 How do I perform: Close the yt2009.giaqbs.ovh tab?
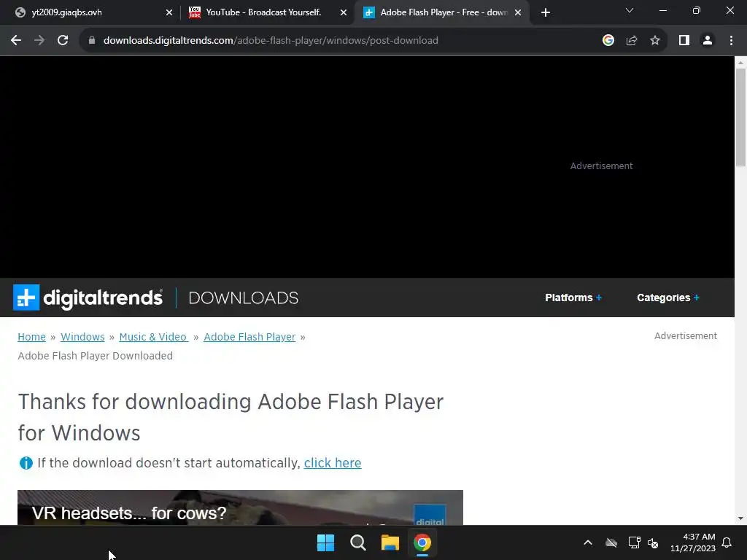tap(169, 12)
